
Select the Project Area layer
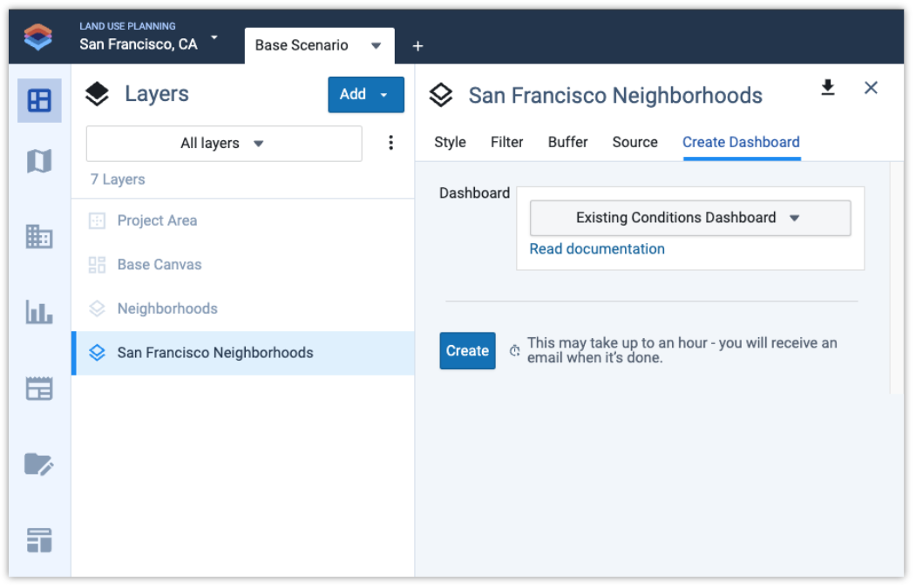pyautogui.click(x=243, y=220)
